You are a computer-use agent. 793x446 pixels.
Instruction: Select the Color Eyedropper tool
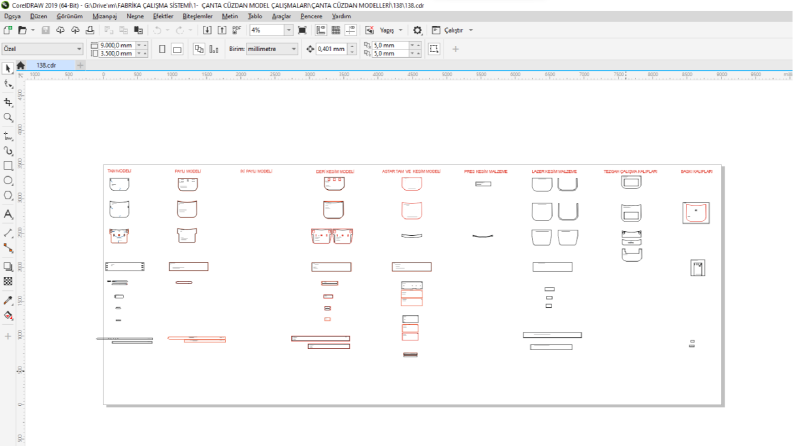point(8,300)
